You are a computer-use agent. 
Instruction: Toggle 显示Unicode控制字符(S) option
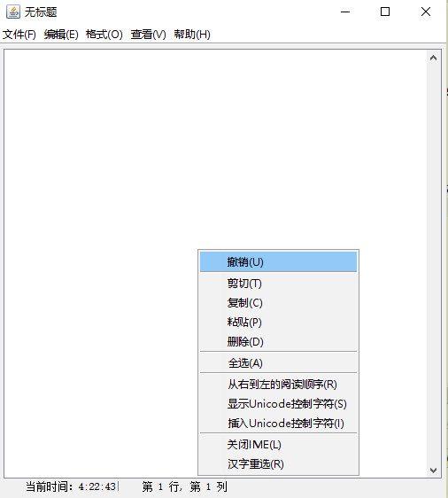278,404
